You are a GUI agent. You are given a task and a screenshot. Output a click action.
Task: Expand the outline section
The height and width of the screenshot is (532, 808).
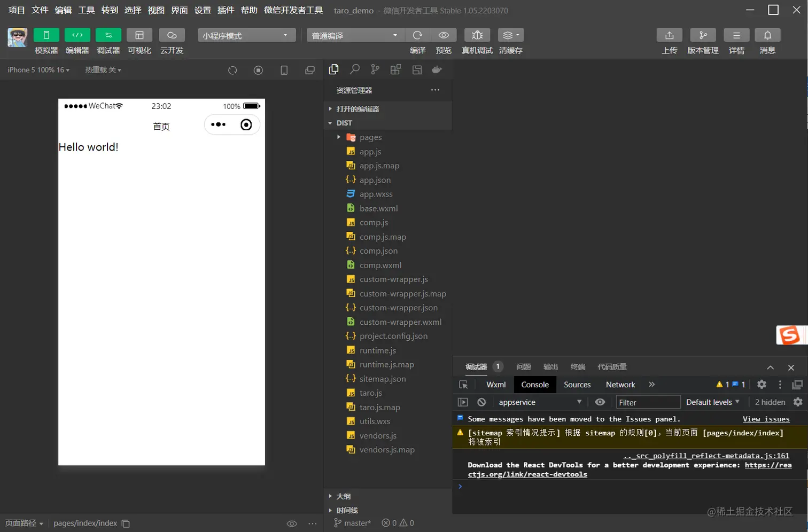pos(388,496)
